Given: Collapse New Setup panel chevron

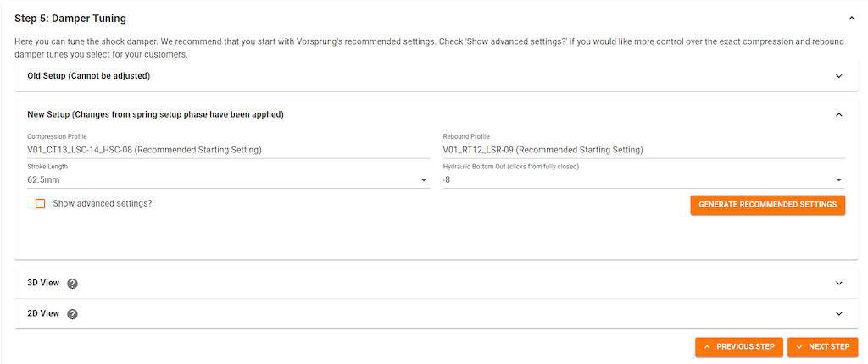Looking at the screenshot, I should click(x=838, y=114).
